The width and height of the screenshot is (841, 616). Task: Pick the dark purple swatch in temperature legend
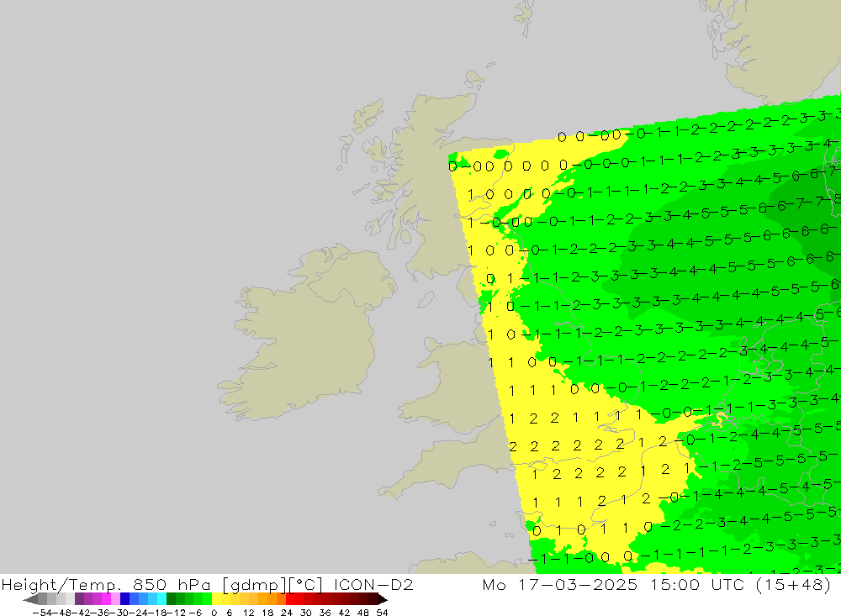click(79, 599)
